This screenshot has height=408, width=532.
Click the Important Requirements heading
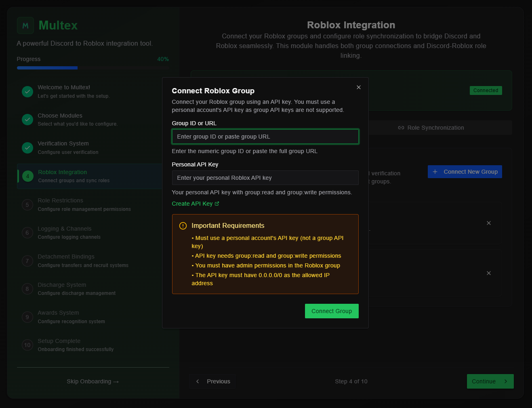pos(228,225)
